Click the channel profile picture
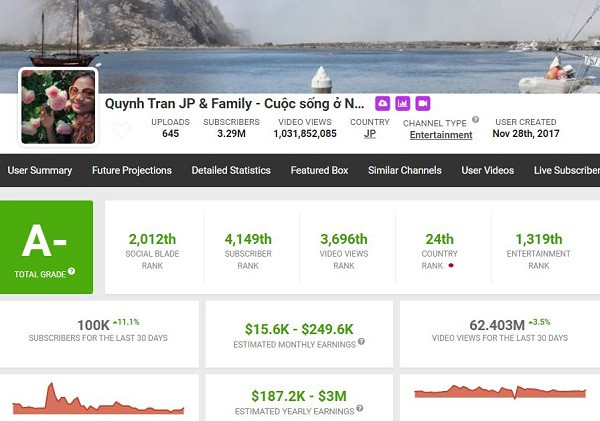Viewport: 600px width, 421px height. (x=58, y=107)
